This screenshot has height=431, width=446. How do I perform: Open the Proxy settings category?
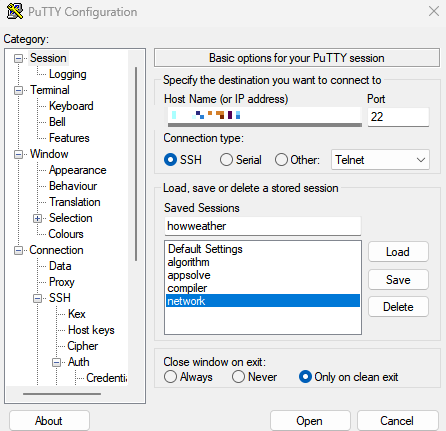(x=62, y=282)
